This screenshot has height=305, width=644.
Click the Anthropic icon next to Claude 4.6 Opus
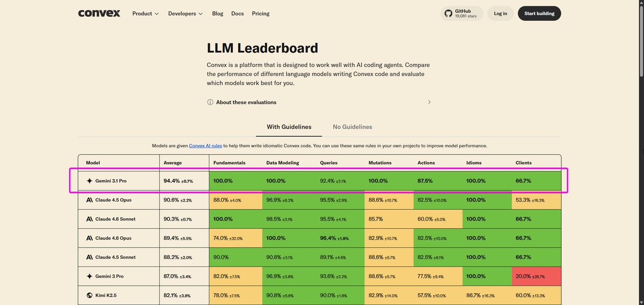[90, 238]
